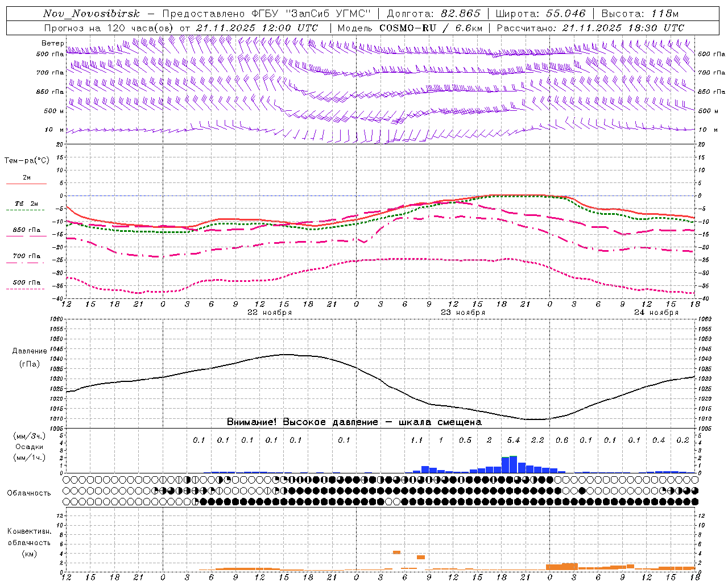Click the 22 ноября date label
Screen dimensions: 728x582
270,312
